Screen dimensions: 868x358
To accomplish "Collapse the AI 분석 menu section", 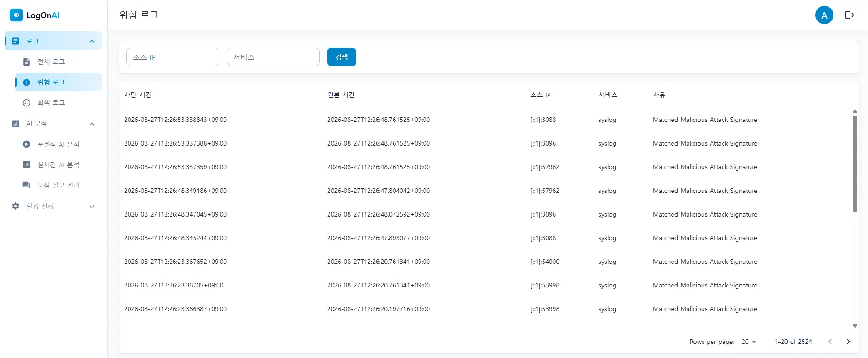I will tap(92, 124).
